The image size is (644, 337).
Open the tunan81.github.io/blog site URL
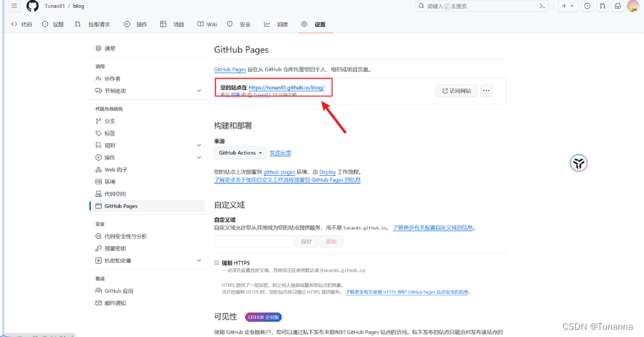pos(286,87)
